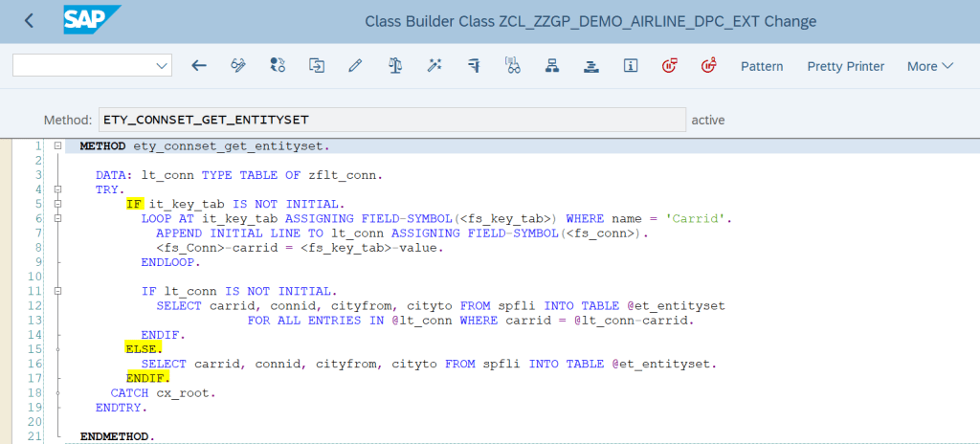Run syntax Check scales icon
The width and height of the screenshot is (980, 444).
[x=395, y=66]
